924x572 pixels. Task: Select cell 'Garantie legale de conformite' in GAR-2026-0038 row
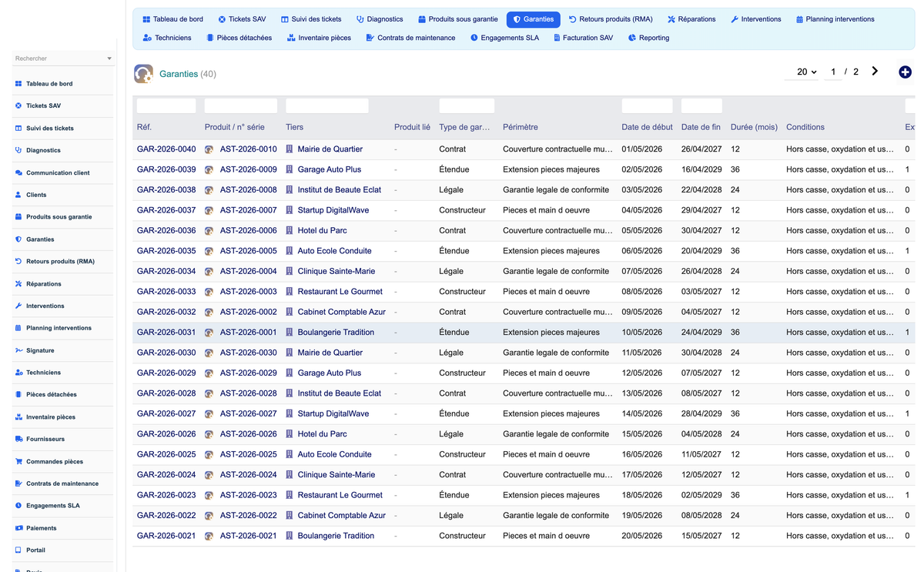click(x=556, y=189)
